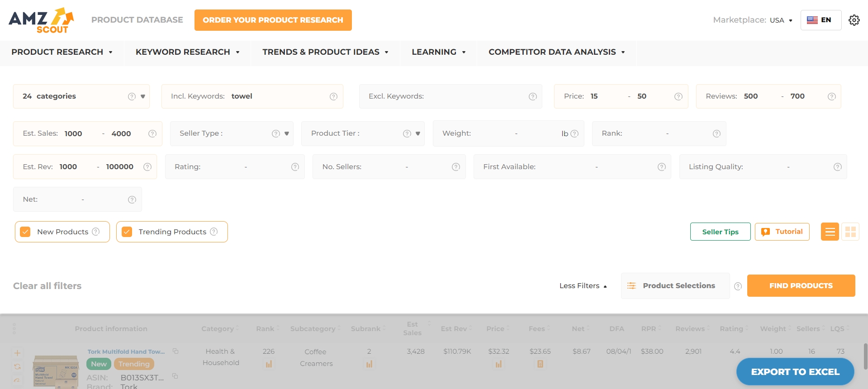
Task: Open the Tutorial button
Action: coord(782,232)
